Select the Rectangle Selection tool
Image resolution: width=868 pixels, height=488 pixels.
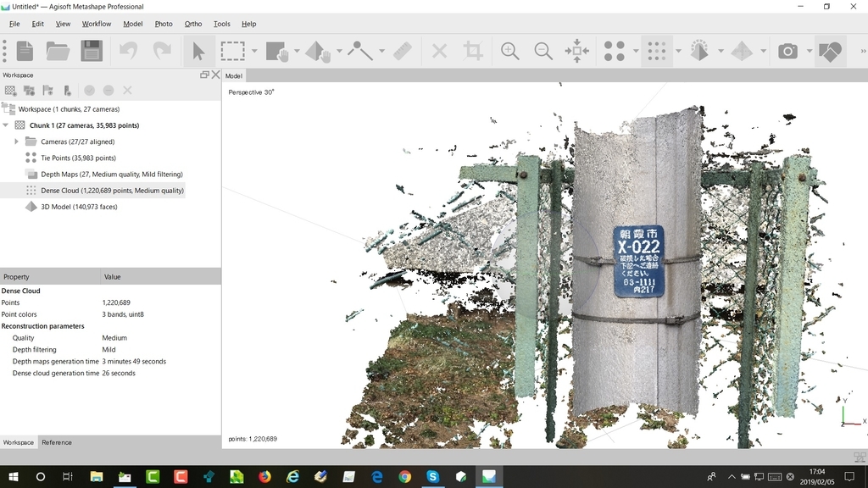(232, 51)
